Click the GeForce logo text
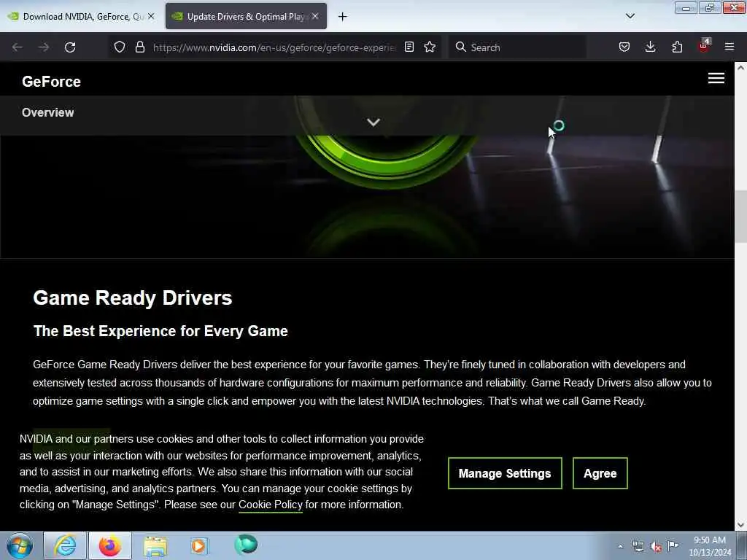This screenshot has height=560, width=747. tap(52, 82)
